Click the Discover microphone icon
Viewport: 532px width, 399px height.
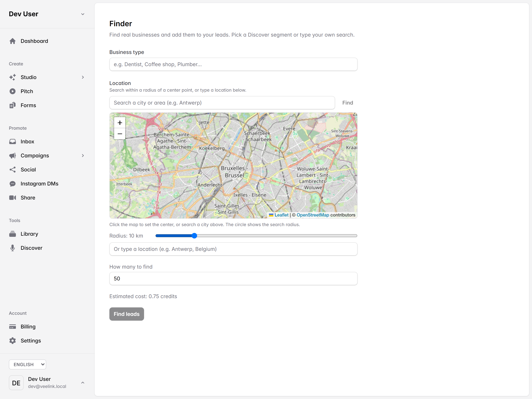coord(13,248)
